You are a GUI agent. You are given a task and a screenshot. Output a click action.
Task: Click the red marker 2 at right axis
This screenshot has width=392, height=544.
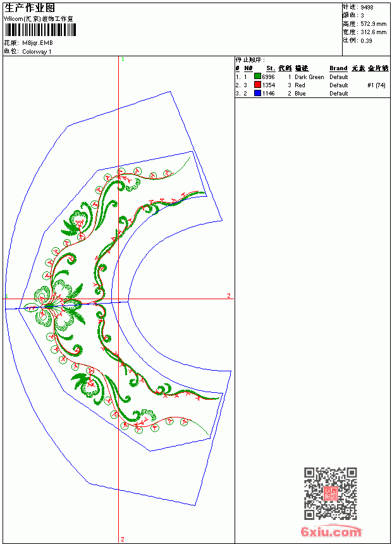pos(229,295)
